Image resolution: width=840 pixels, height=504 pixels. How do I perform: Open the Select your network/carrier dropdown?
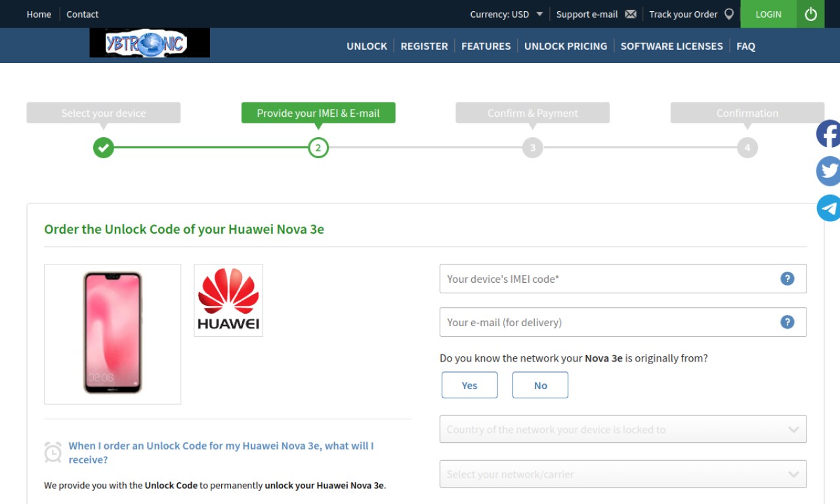tap(623, 474)
